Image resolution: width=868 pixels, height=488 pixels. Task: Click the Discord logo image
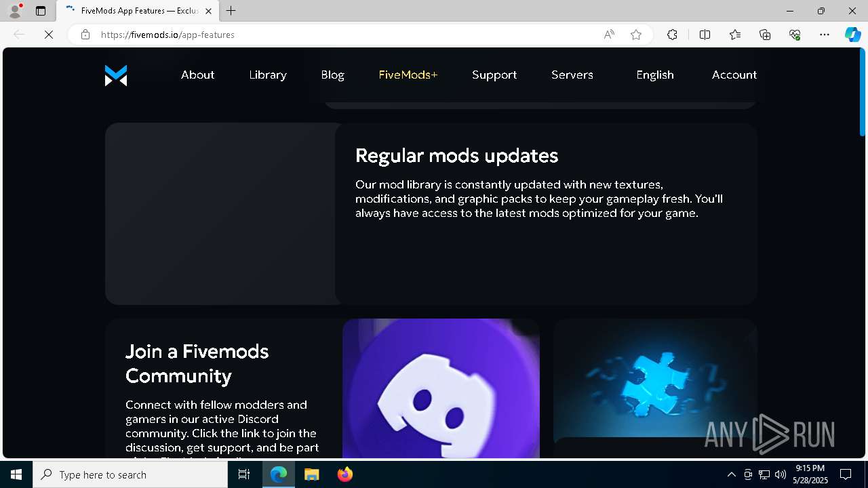441,388
